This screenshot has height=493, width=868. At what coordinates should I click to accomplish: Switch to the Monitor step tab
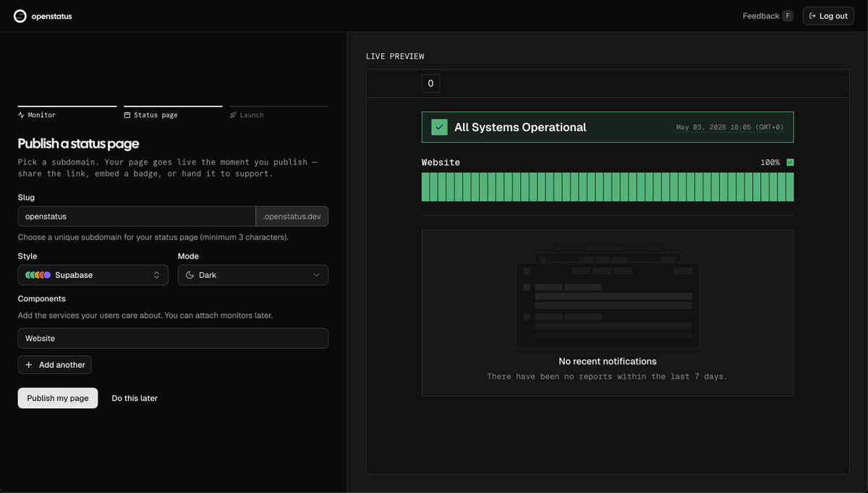pyautogui.click(x=67, y=113)
